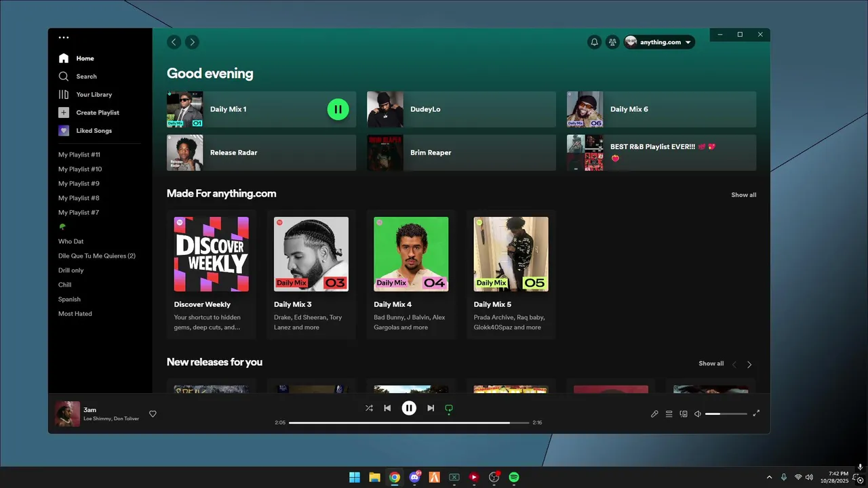Click the 3am album cover in player bar
The image size is (868, 488).
(x=67, y=414)
